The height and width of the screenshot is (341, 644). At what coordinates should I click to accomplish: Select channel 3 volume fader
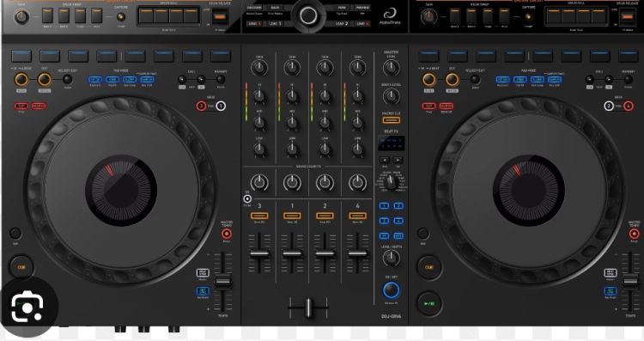(x=259, y=253)
